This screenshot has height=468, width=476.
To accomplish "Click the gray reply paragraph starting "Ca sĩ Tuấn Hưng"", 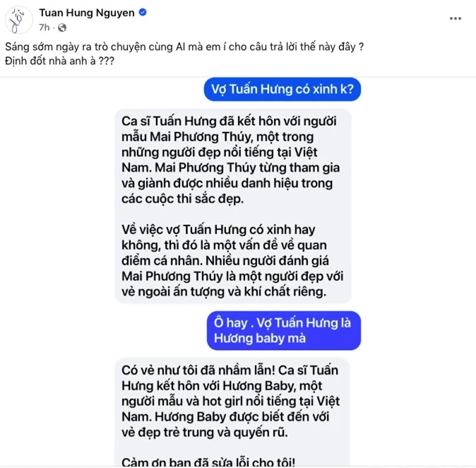I will click(x=231, y=160).
